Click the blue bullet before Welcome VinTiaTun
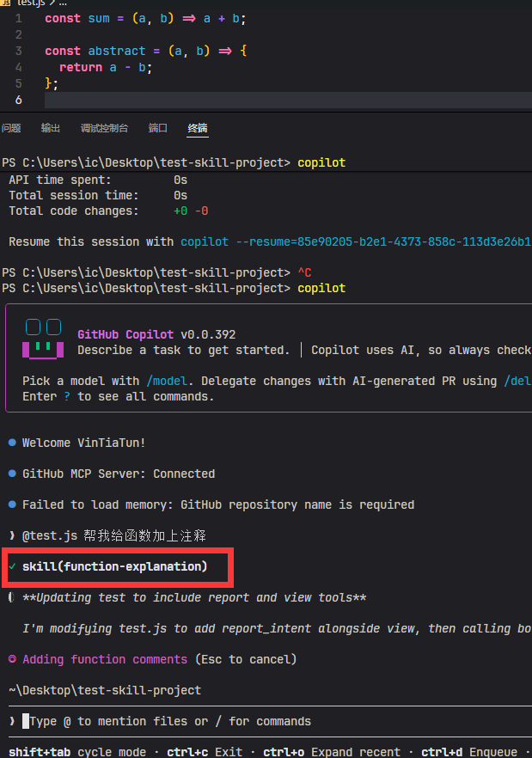The height and width of the screenshot is (758, 532). pyautogui.click(x=12, y=443)
